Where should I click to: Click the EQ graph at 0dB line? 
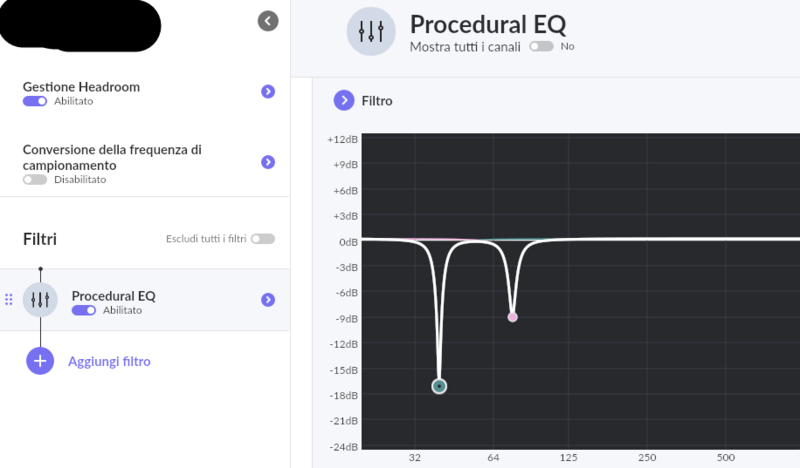point(650,239)
